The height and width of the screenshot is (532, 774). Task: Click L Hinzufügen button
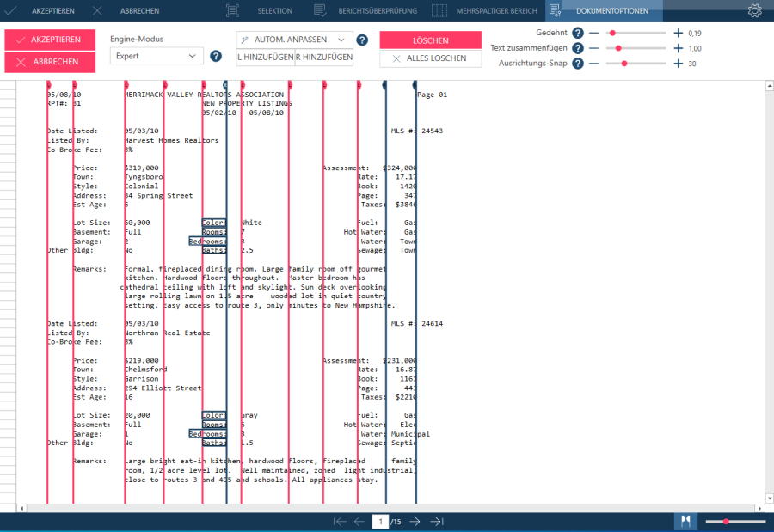[x=266, y=58]
